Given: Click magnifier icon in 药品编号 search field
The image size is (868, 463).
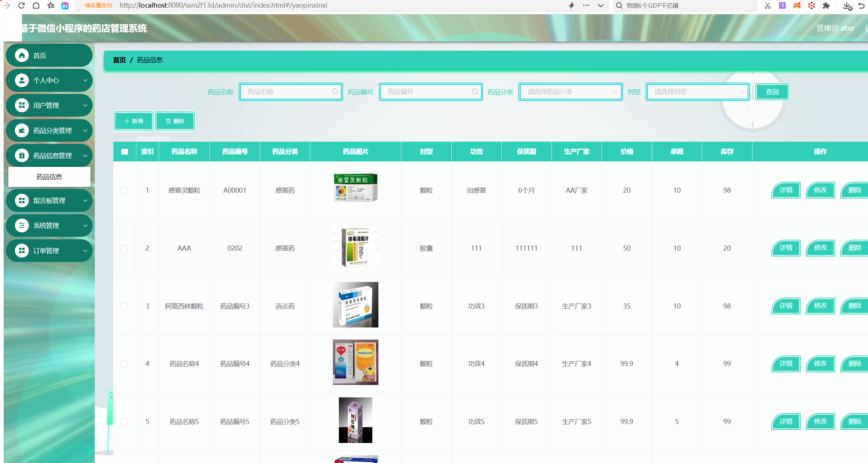Looking at the screenshot, I should (x=475, y=92).
